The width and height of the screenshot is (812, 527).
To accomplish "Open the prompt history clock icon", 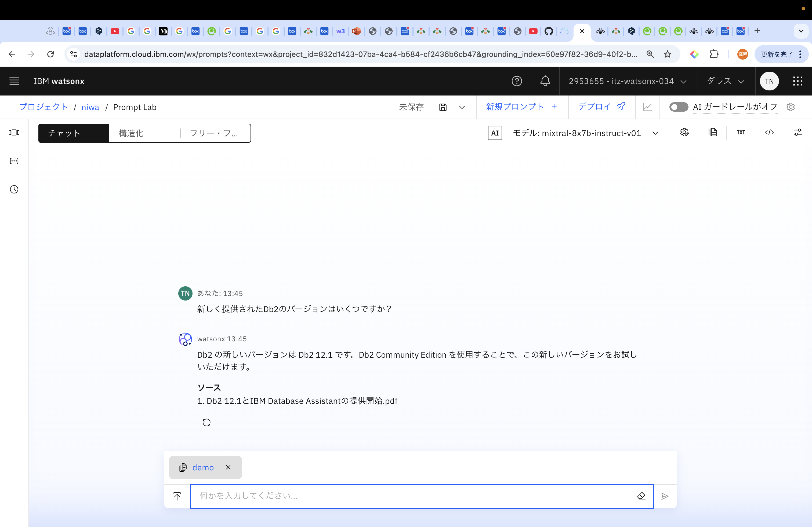I will click(x=14, y=189).
